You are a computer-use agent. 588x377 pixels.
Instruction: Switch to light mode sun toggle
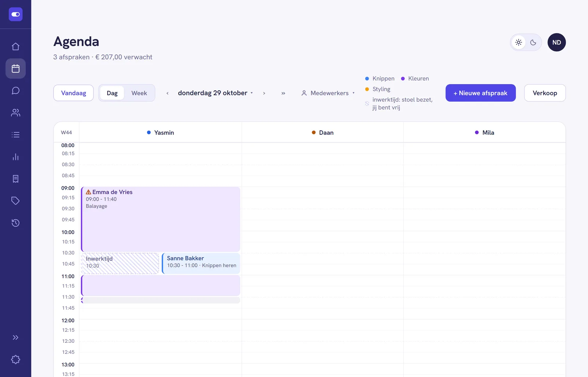click(x=519, y=42)
